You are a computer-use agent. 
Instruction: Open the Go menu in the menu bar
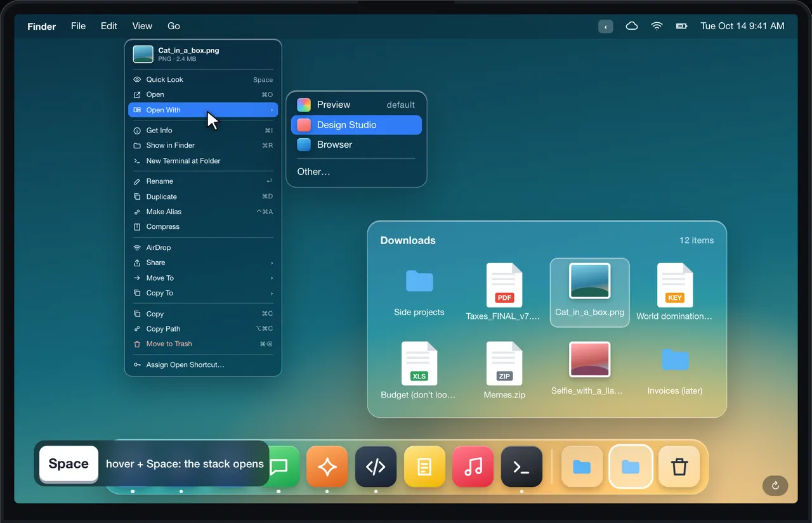pos(174,26)
